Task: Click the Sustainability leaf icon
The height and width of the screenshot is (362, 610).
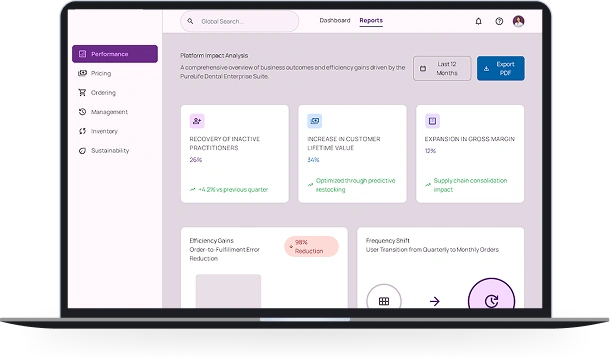Action: coord(82,151)
